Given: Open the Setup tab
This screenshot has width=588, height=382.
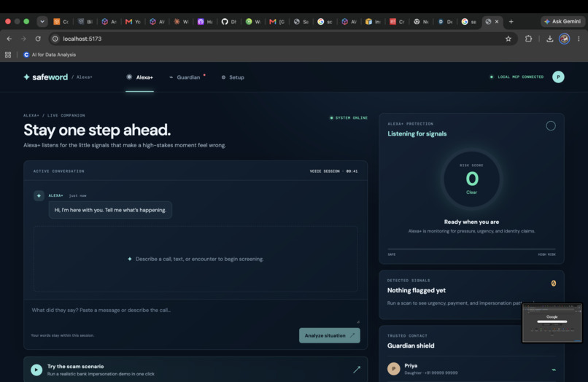Looking at the screenshot, I should 233,77.
